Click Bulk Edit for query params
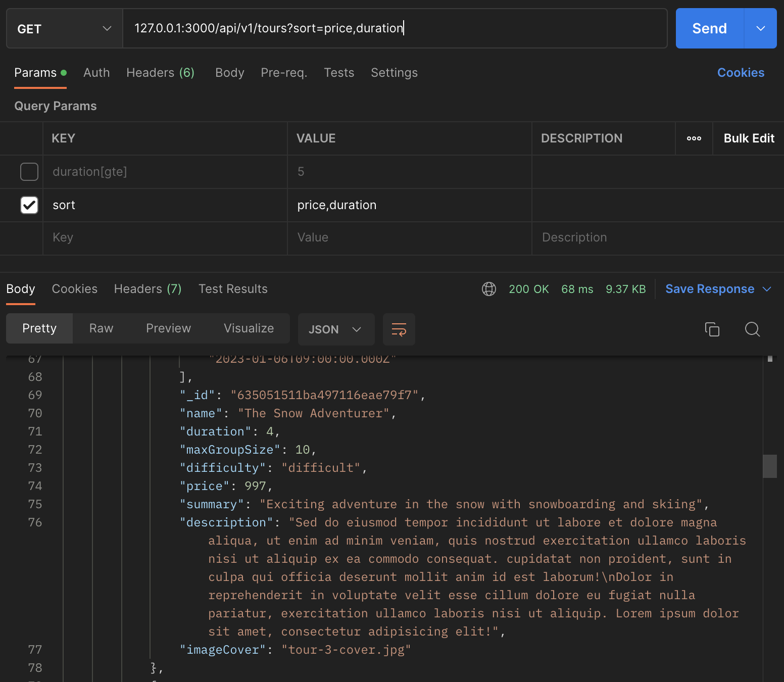Screen dimensions: 784x682 tap(749, 138)
